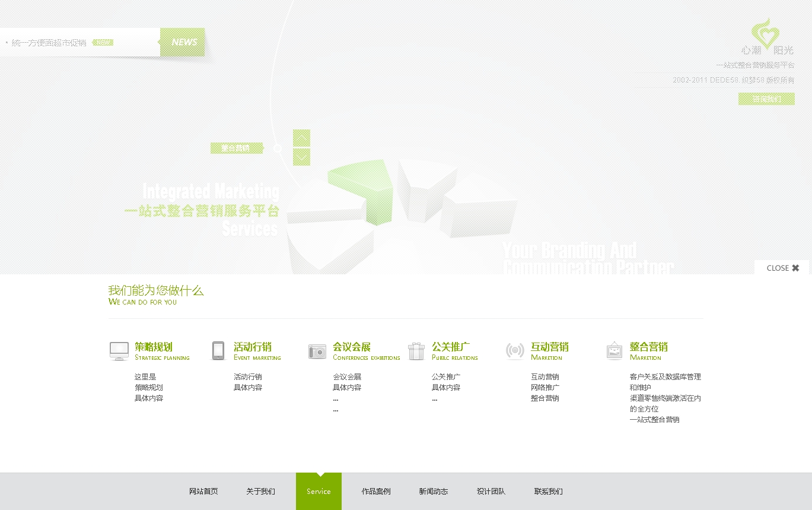Click the green NEWS label

coord(183,42)
